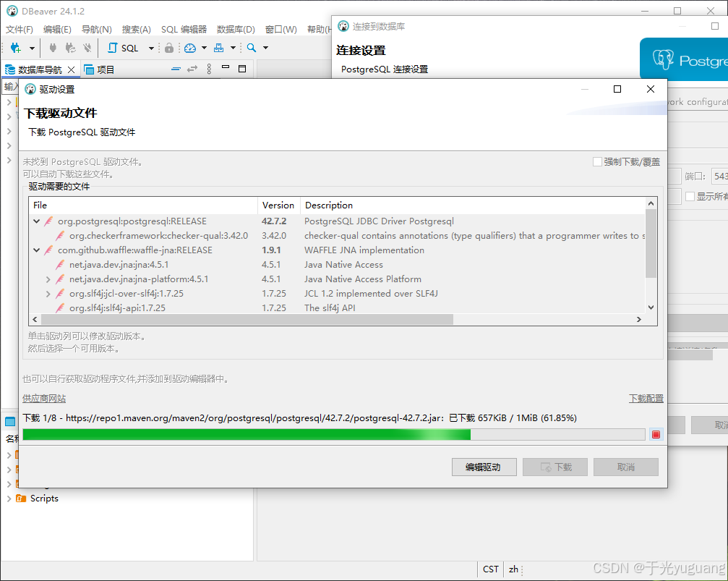Image resolution: width=728 pixels, height=581 pixels.
Task: Open the 下载配置 link
Action: (646, 399)
